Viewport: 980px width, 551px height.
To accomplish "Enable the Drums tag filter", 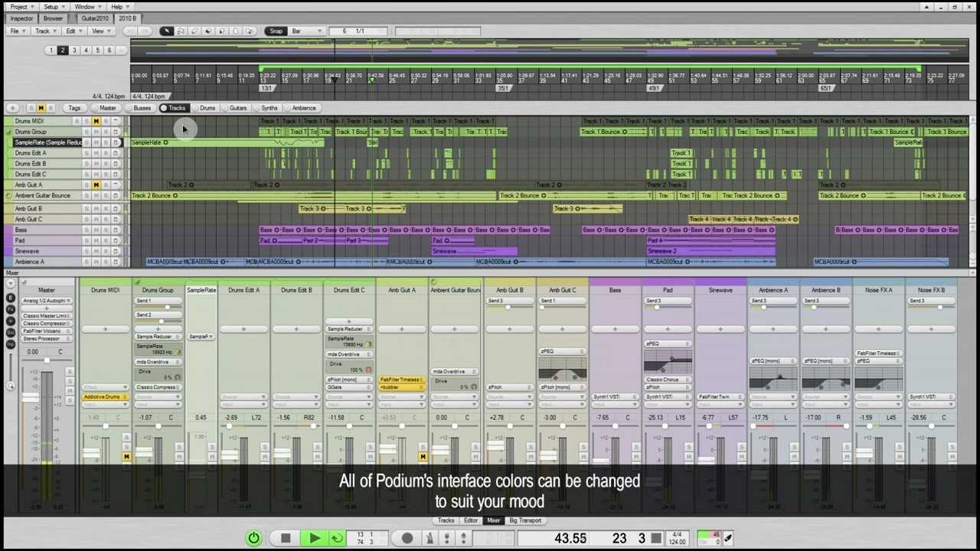I will [x=207, y=108].
